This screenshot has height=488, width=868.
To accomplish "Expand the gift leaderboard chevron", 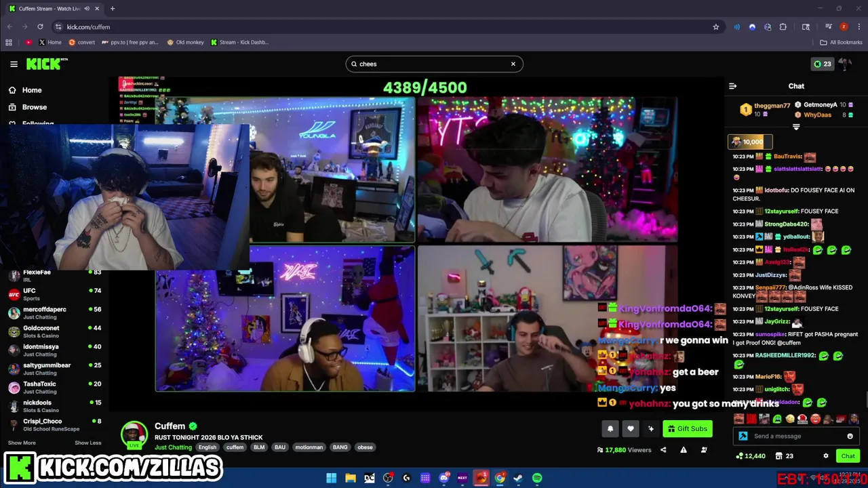I will click(796, 127).
